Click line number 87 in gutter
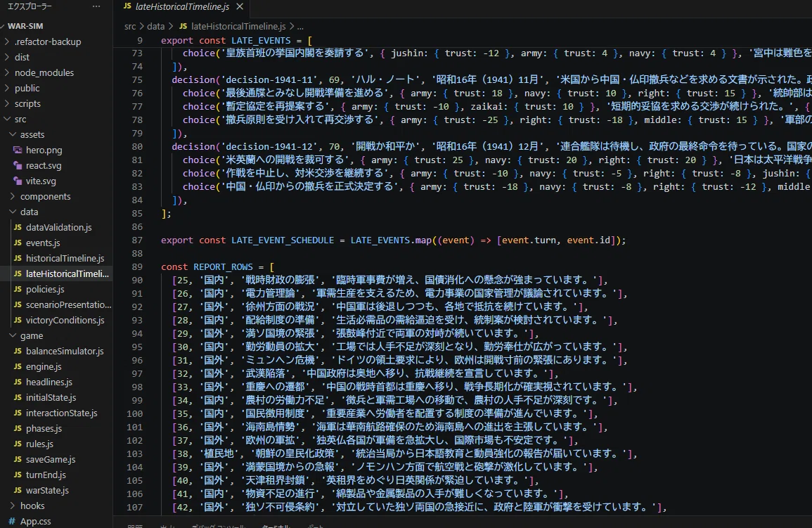The image size is (812, 528). tap(136, 240)
